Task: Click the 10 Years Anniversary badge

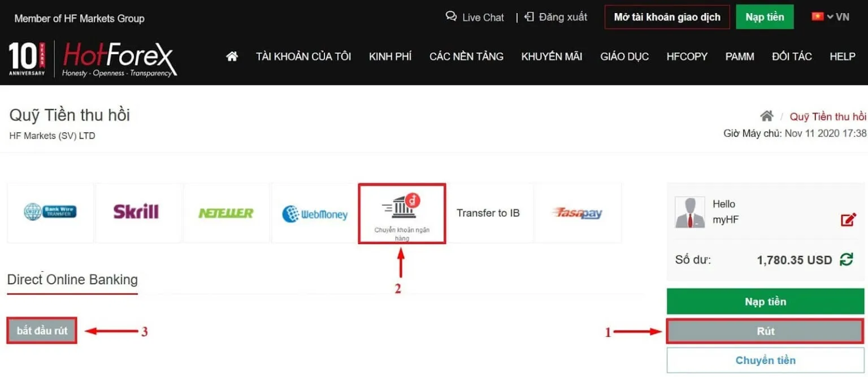Action: pos(27,59)
